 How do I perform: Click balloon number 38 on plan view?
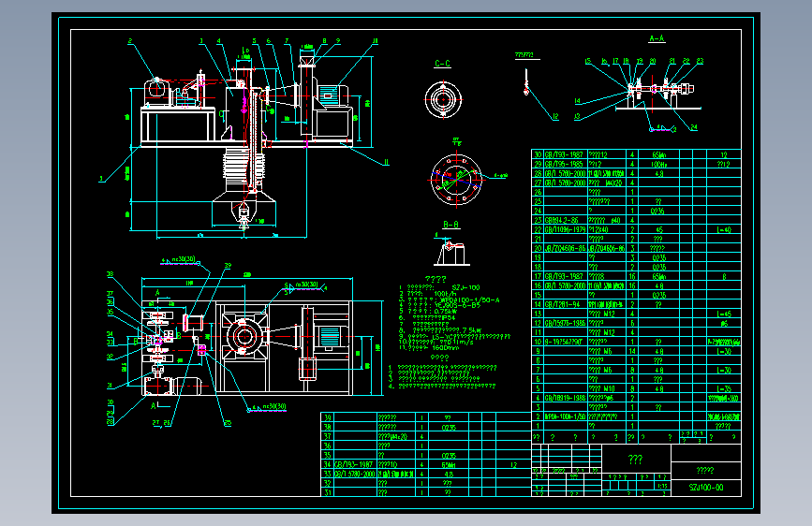(x=110, y=274)
